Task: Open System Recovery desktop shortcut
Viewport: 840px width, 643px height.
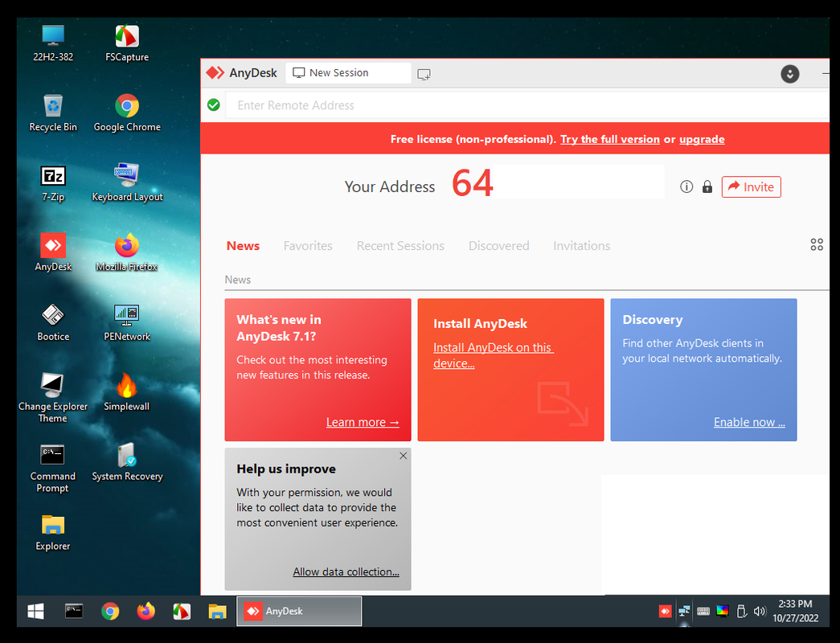Action: point(127,462)
